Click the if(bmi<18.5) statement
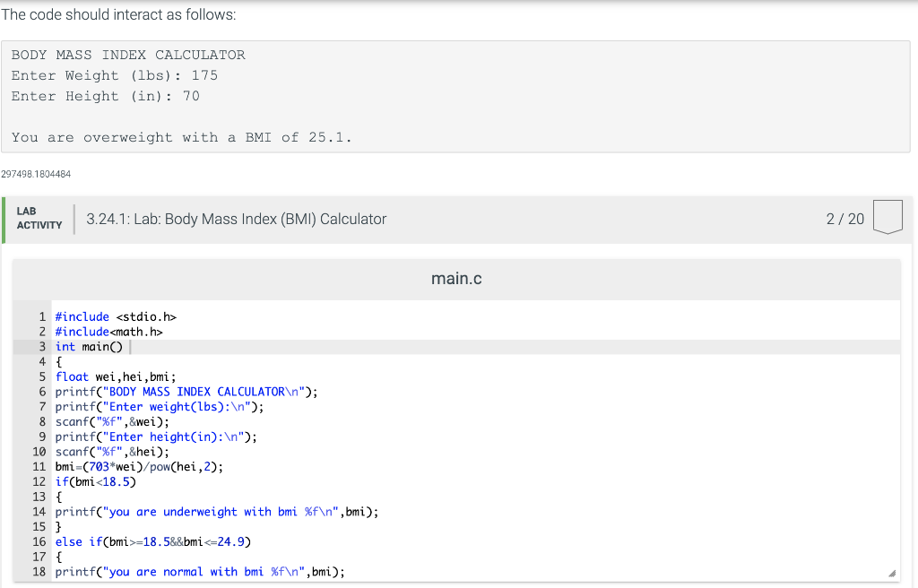Viewport: 918px width, 588px height. pos(94,481)
